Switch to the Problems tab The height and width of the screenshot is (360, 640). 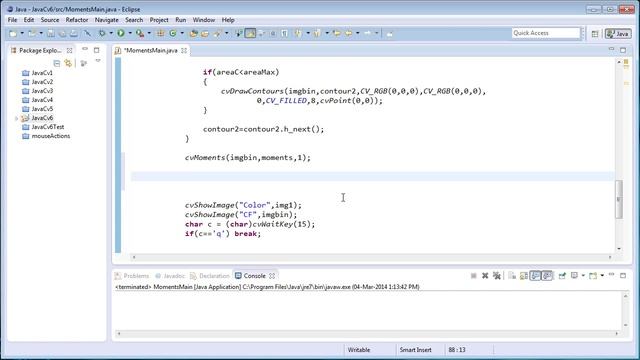click(x=136, y=276)
